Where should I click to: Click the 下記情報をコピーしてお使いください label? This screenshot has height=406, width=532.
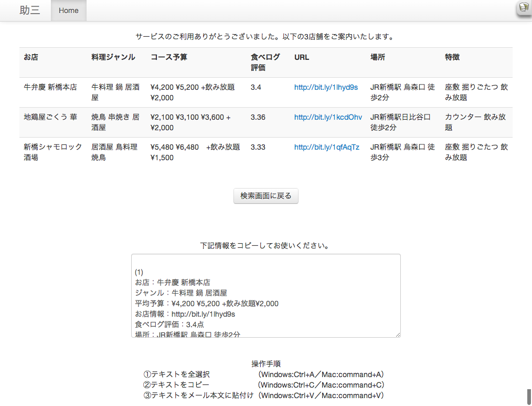[x=265, y=246]
